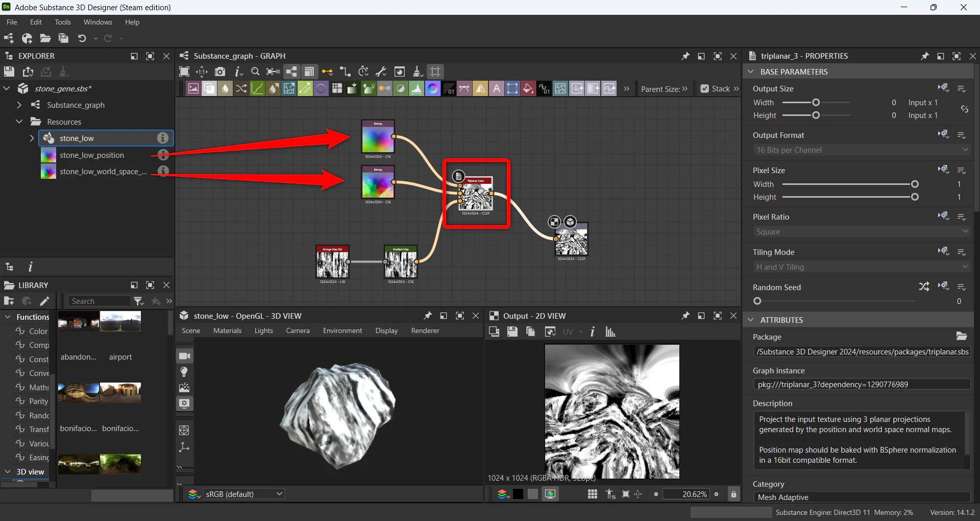Toggle the color channel display in 2D View

[550, 494]
